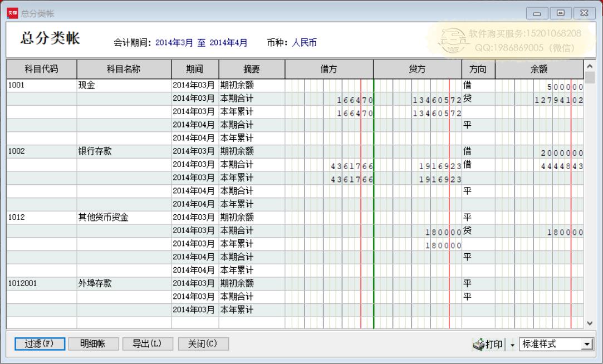This screenshot has width=603, height=364.
Task: Click the printer icon labeled 打印
Action: (x=488, y=344)
